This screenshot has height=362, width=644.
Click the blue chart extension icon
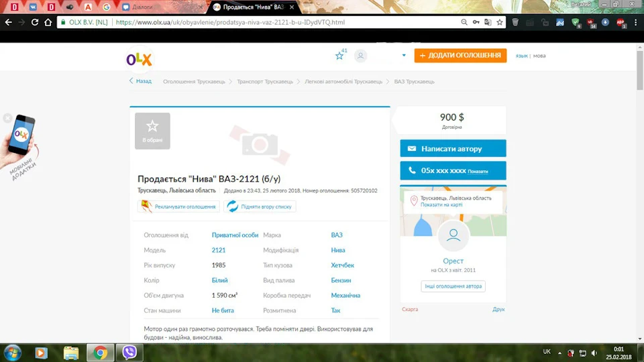pyautogui.click(x=560, y=22)
